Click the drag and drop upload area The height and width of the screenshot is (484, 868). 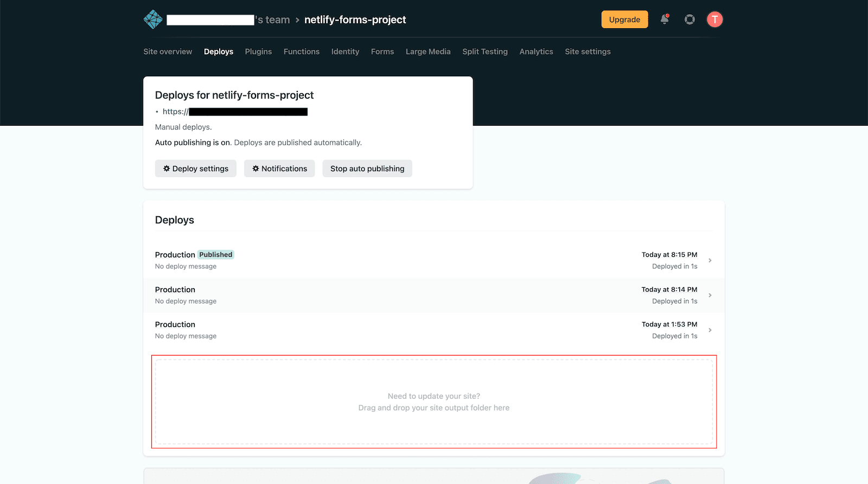(x=434, y=402)
